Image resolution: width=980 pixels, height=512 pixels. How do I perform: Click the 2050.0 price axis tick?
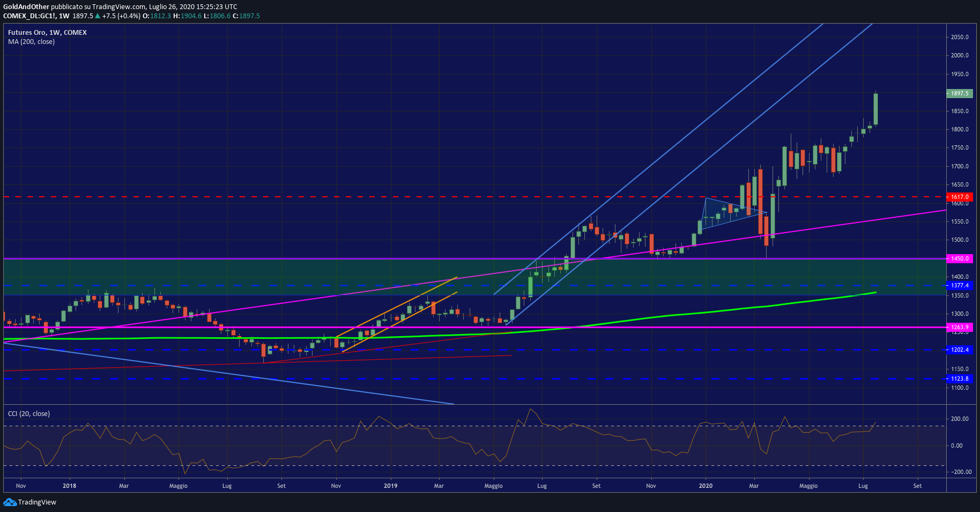(x=960, y=37)
